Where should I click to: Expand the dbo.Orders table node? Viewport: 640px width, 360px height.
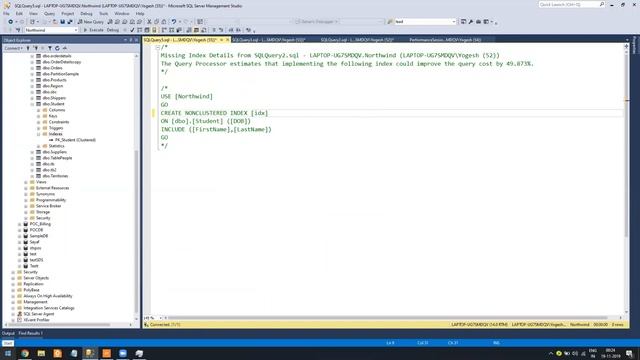click(32, 68)
